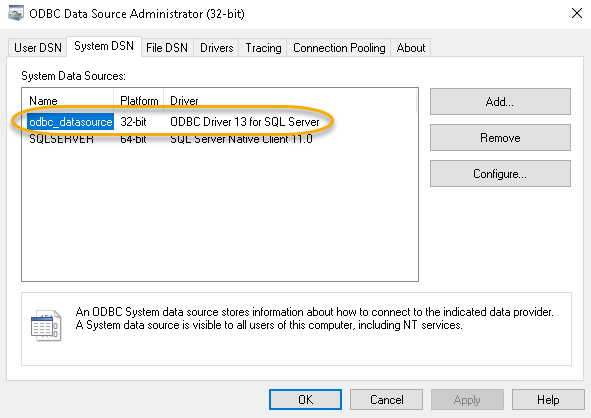This screenshot has height=418, width=591.
Task: Click the grayed Apply button
Action: click(x=467, y=400)
